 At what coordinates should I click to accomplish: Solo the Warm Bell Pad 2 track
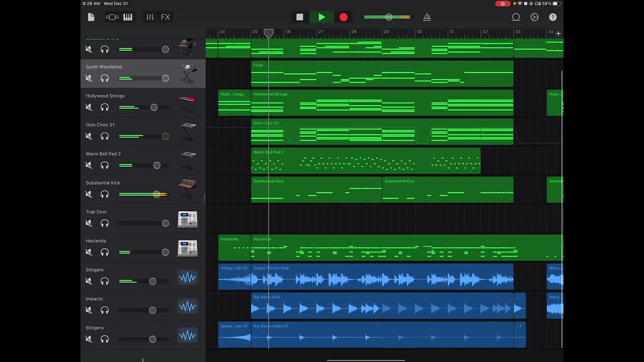point(105,165)
